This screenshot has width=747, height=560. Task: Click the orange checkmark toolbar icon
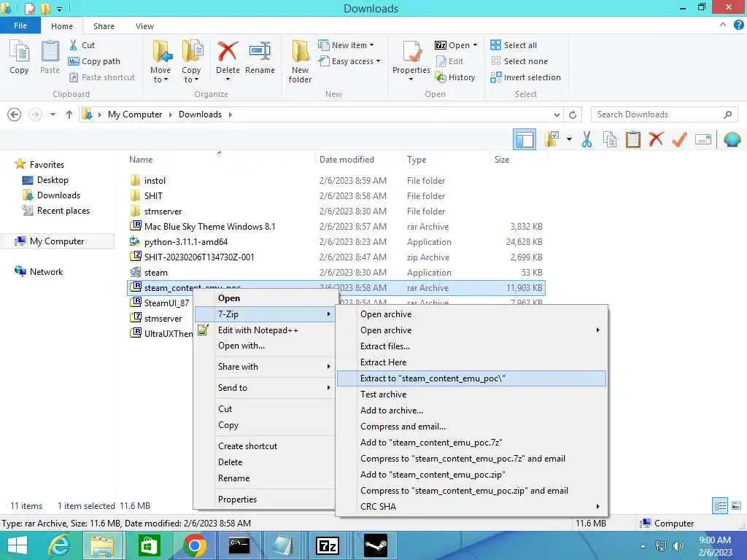point(679,139)
